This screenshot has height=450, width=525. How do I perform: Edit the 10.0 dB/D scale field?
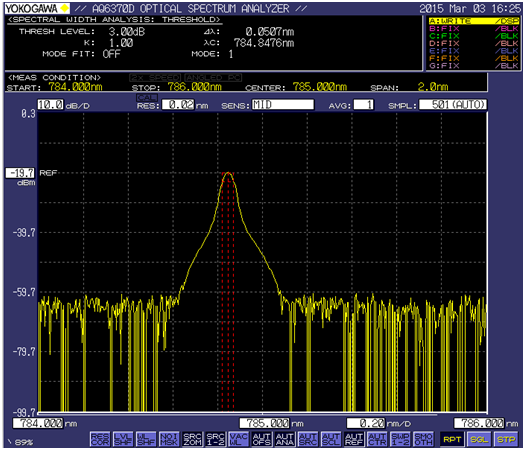tap(50, 105)
